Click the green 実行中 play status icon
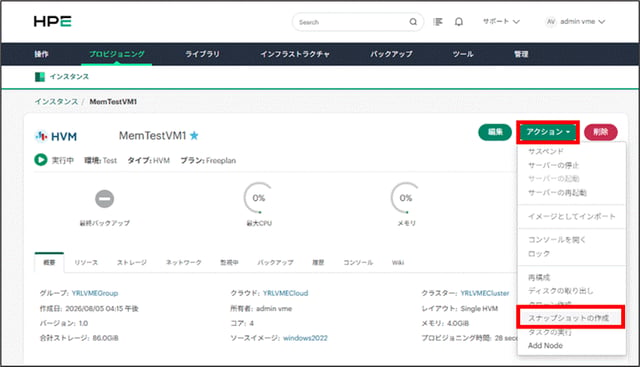 click(x=40, y=160)
